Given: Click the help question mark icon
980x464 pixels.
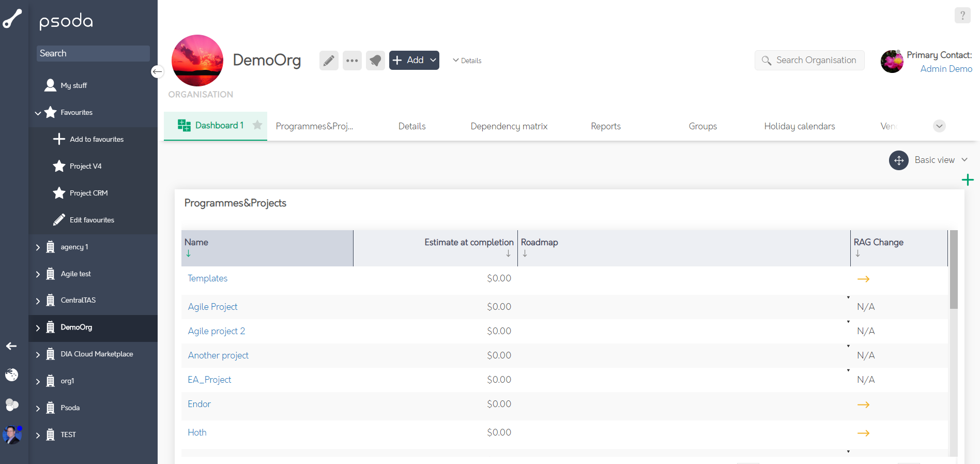Looking at the screenshot, I should tap(962, 16).
